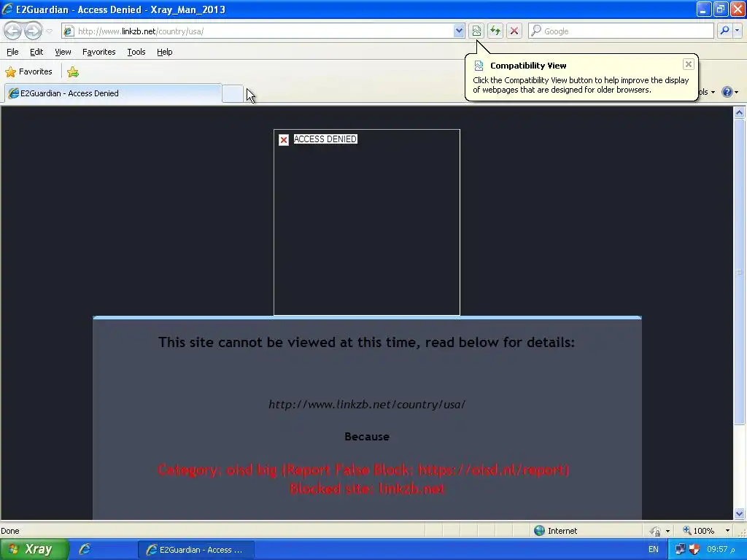Click the Refresh page button
Viewport: 747px width, 560px height.
point(495,31)
